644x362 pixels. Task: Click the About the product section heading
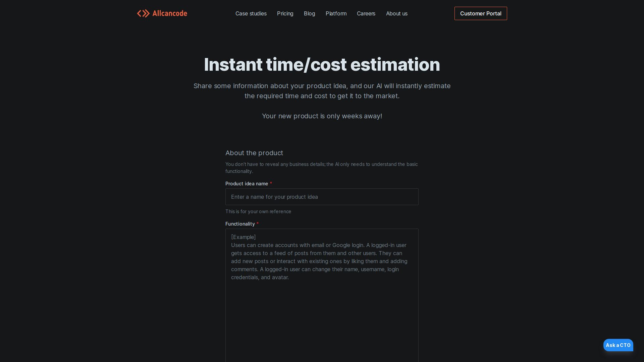tap(254, 153)
